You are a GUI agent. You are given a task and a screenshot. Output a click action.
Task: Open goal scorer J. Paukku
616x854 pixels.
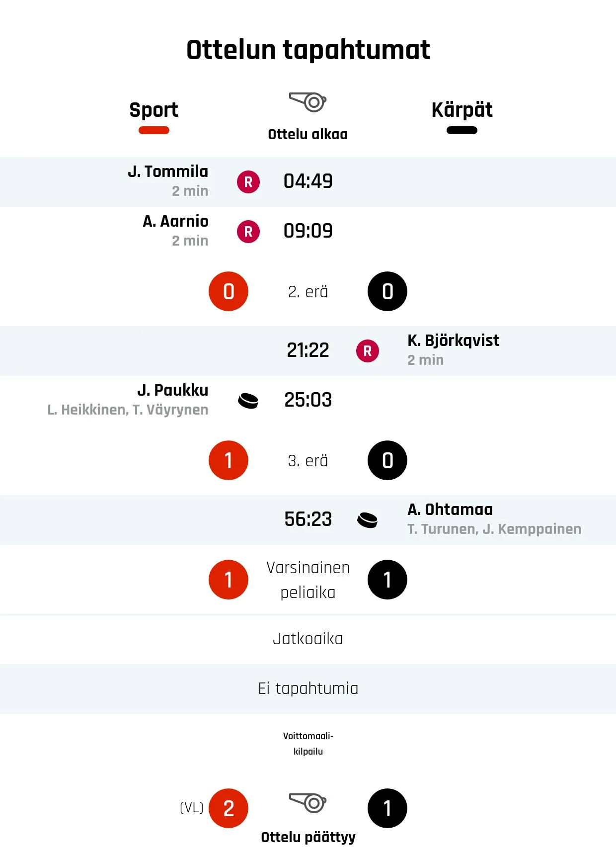[x=172, y=390]
